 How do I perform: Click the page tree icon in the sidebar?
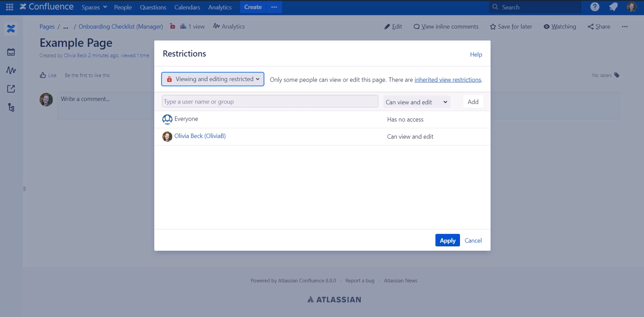pyautogui.click(x=11, y=108)
